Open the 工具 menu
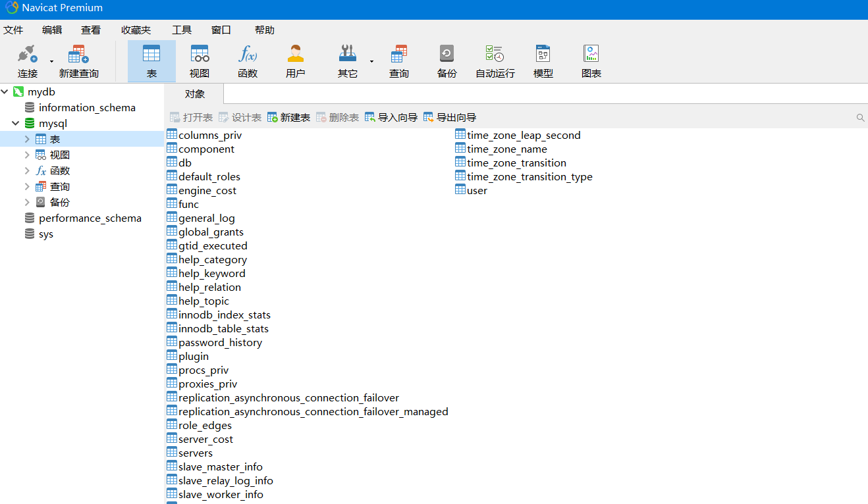This screenshot has width=868, height=504. click(182, 30)
